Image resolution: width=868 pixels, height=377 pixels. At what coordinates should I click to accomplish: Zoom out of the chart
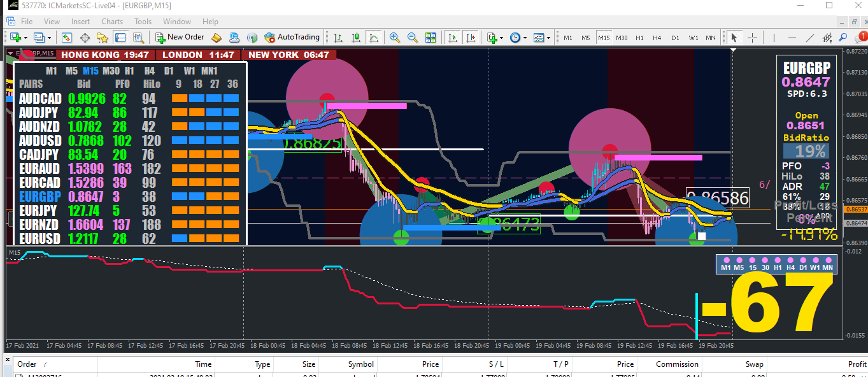[413, 38]
